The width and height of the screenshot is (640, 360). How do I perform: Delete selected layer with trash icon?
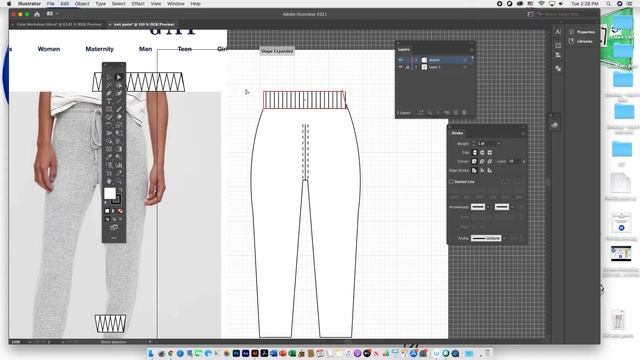tap(464, 112)
